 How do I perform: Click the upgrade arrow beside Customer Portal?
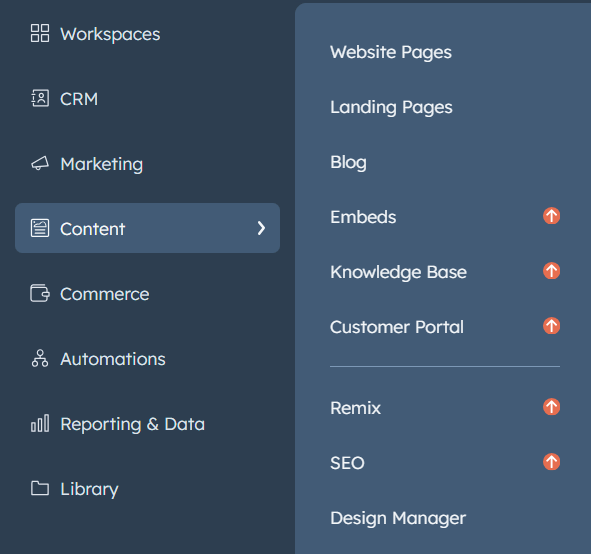point(551,326)
